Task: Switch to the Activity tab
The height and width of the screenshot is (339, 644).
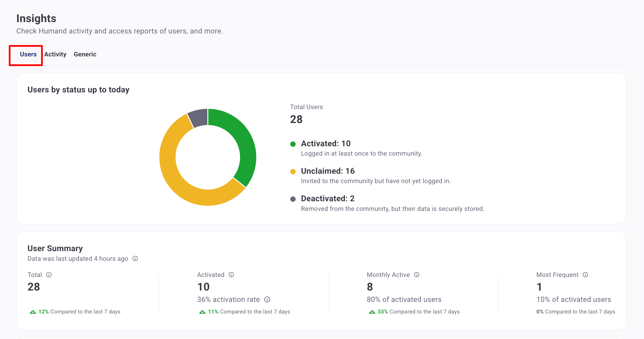Action: pyautogui.click(x=55, y=54)
